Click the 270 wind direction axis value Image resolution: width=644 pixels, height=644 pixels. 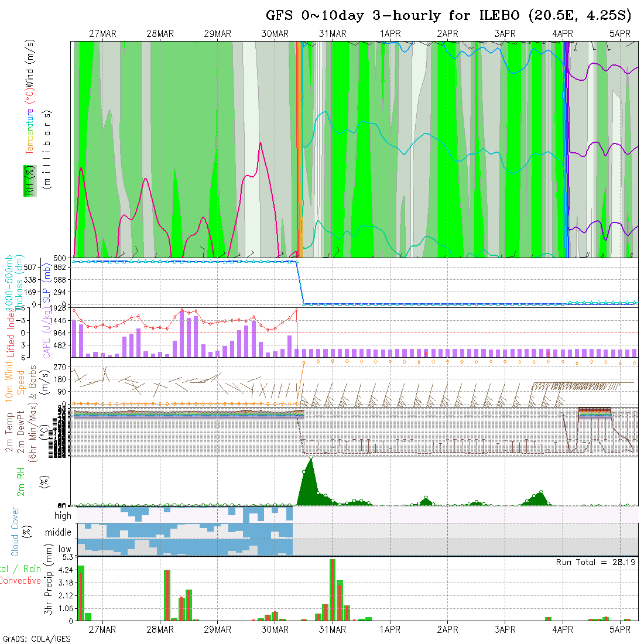point(60,366)
